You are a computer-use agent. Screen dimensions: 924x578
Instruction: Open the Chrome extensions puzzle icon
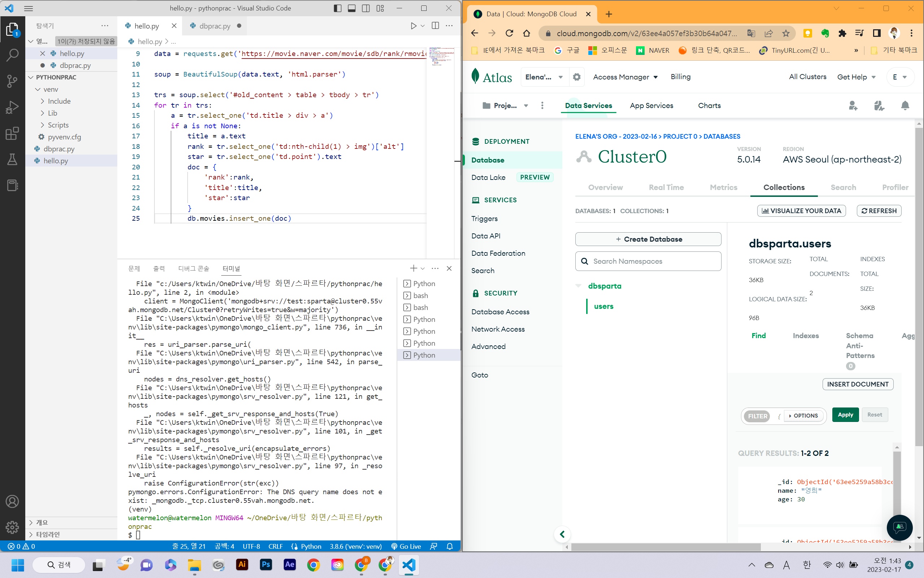tap(842, 33)
